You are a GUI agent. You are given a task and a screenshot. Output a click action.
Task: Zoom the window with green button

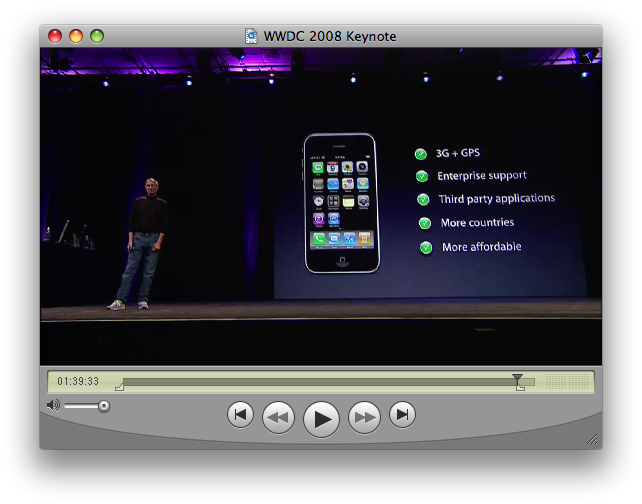coord(97,36)
